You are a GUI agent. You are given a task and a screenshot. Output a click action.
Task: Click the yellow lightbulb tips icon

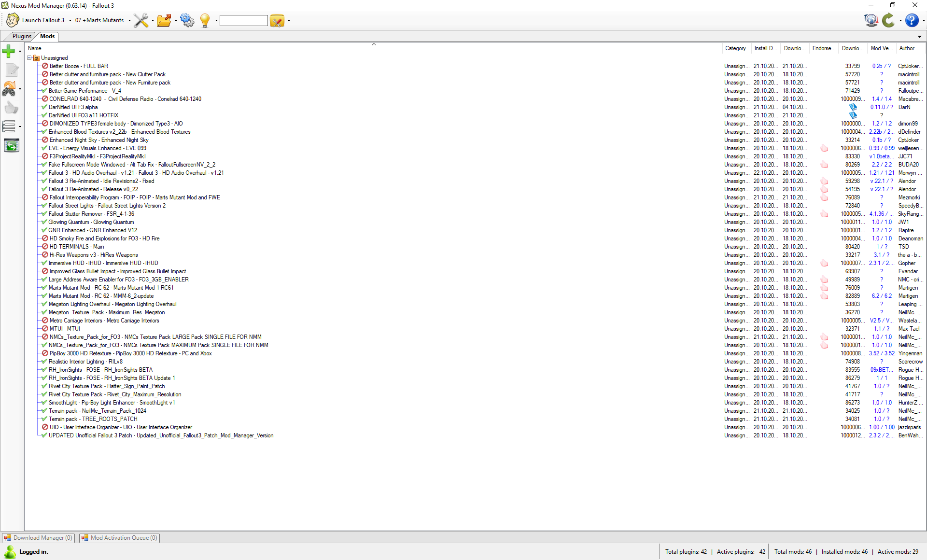(205, 20)
